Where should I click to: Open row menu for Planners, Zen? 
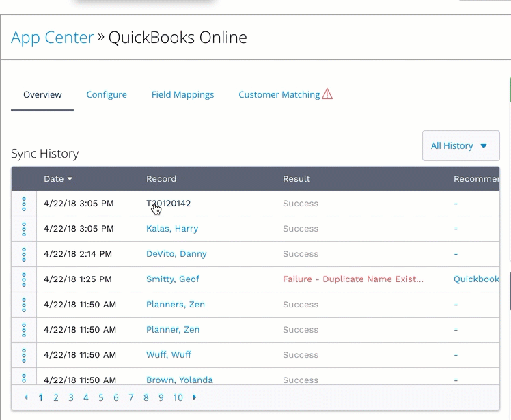(24, 305)
